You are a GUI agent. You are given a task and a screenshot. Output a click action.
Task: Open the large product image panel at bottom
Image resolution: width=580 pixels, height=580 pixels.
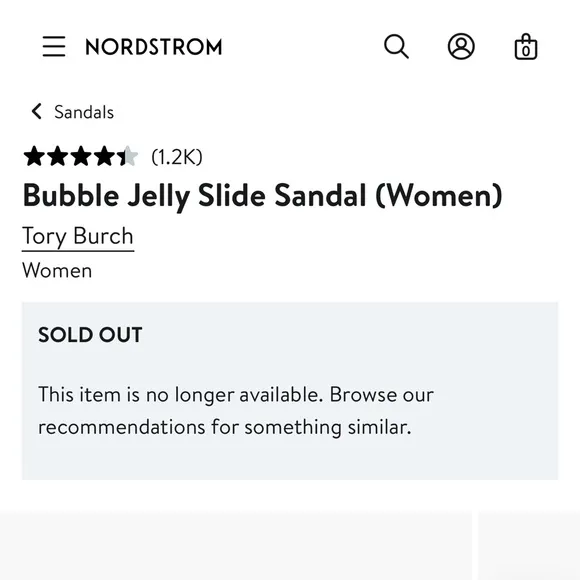click(x=236, y=545)
